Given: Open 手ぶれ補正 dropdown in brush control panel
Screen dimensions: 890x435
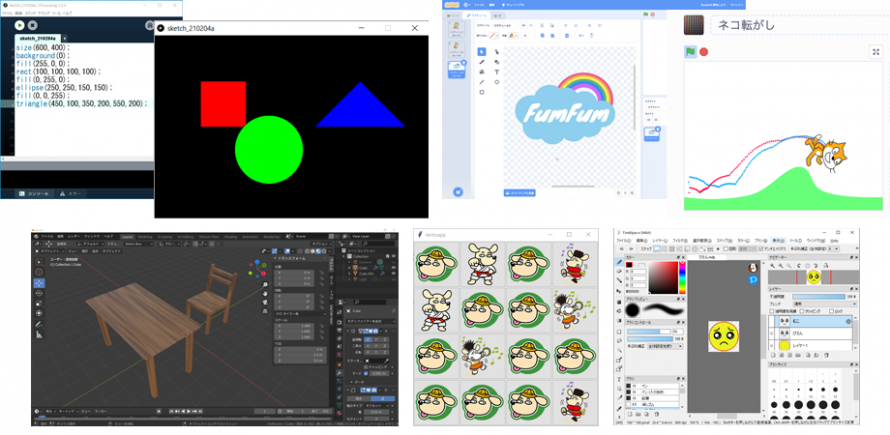Looking at the screenshot, I should pos(665,346).
